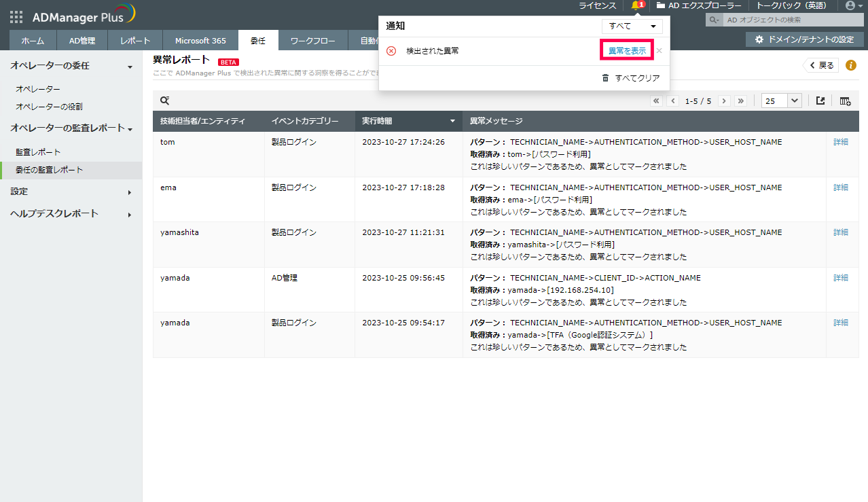Click the export report icon
The image size is (868, 502).
pyautogui.click(x=820, y=101)
